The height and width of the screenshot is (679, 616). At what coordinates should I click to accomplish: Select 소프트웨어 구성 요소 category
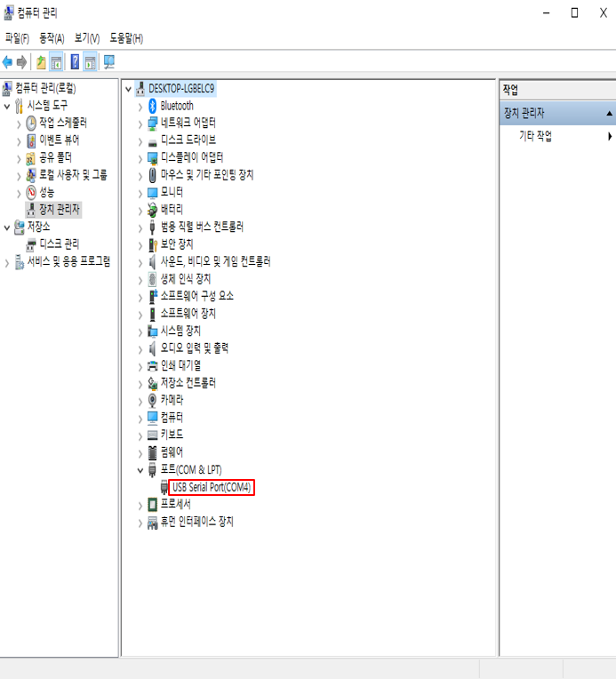[x=197, y=296]
